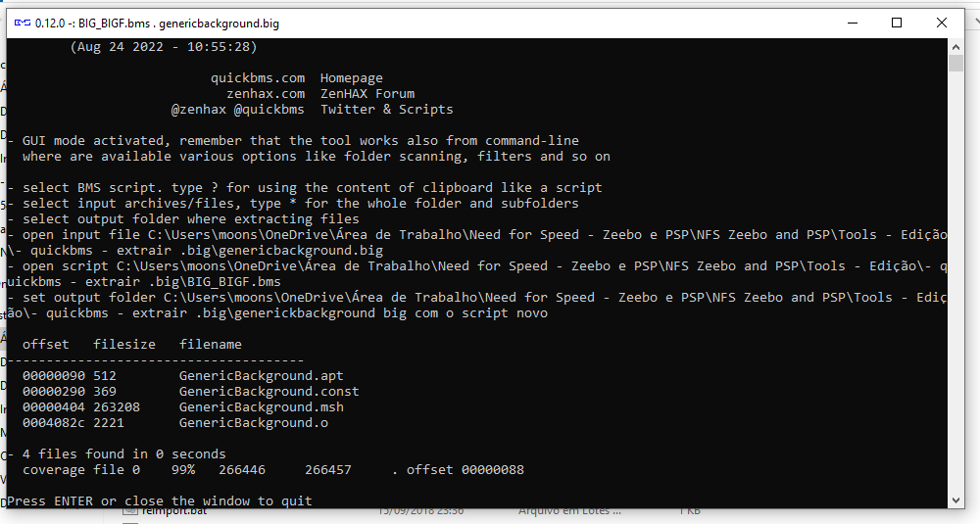Image resolution: width=980 pixels, height=524 pixels.
Task: Click the 'filename' column header text
Action: [x=210, y=345]
